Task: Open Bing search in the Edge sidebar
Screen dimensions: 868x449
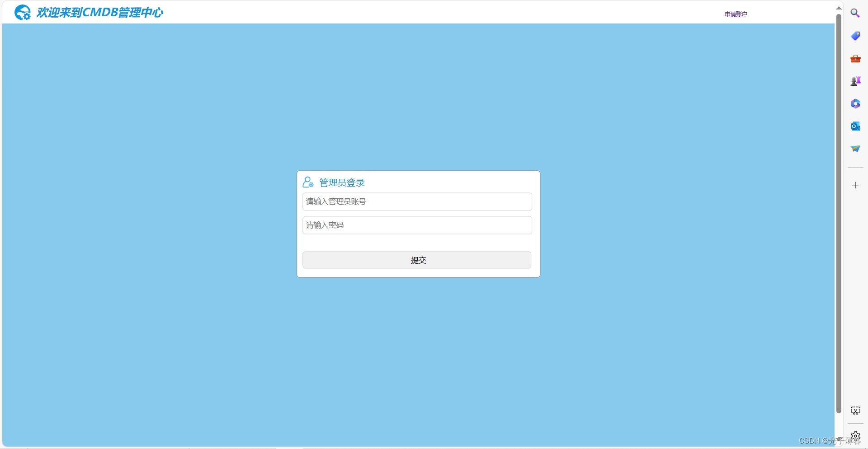Action: pos(855,13)
